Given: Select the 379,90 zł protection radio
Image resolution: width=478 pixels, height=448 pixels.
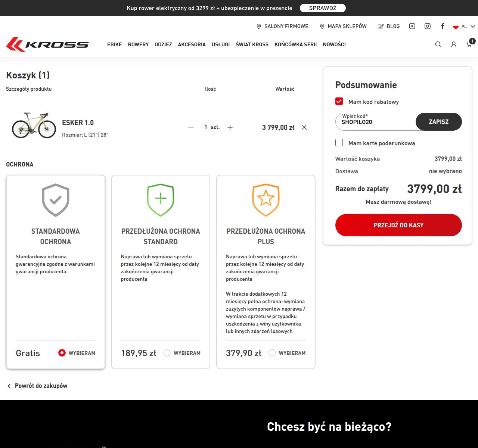Looking at the screenshot, I should (x=272, y=353).
